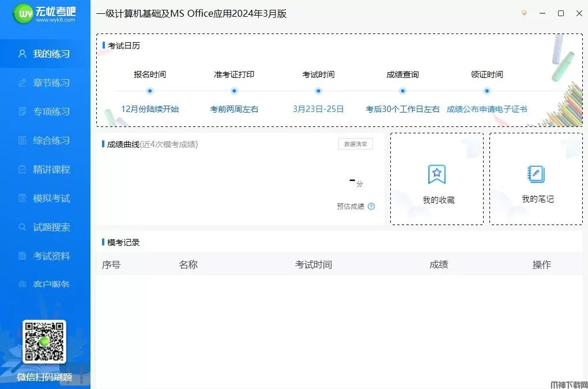The height and width of the screenshot is (389, 588).
Task: Click the 精讲课程 sidebar icon
Action: pyautogui.click(x=22, y=169)
